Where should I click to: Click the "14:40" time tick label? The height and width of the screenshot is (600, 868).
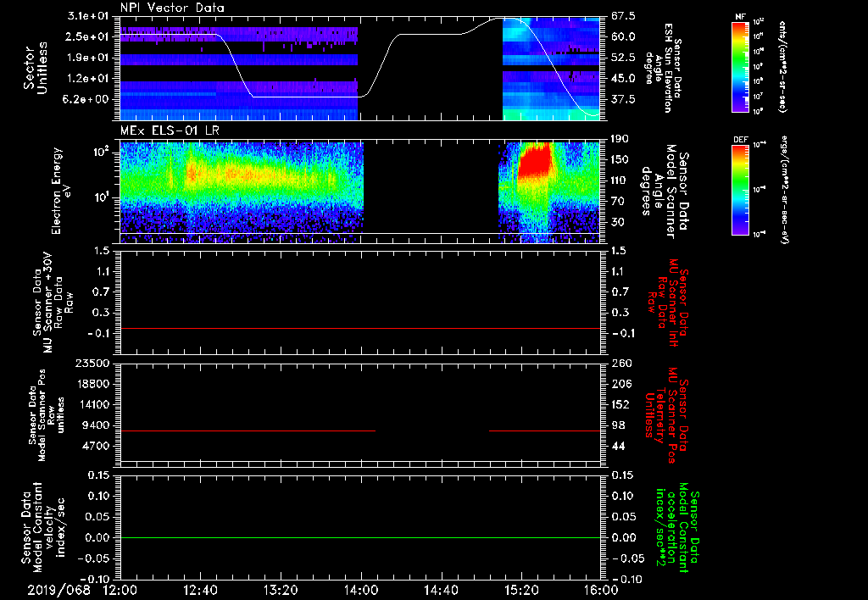pyautogui.click(x=441, y=591)
